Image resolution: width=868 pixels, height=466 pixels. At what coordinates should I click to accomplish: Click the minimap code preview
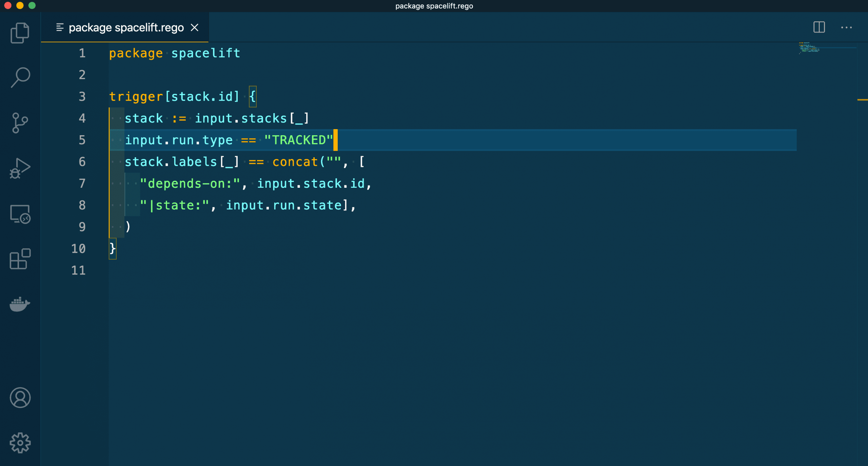(x=809, y=48)
